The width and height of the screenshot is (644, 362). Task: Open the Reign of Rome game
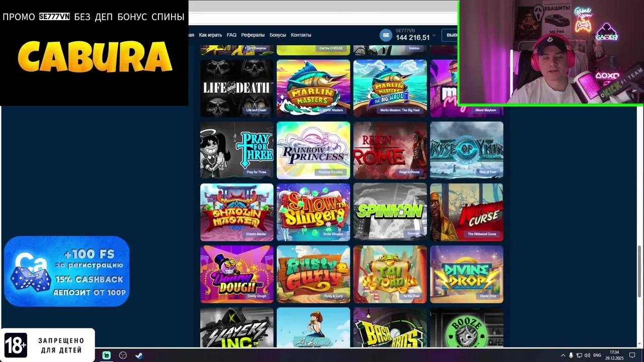(x=390, y=150)
